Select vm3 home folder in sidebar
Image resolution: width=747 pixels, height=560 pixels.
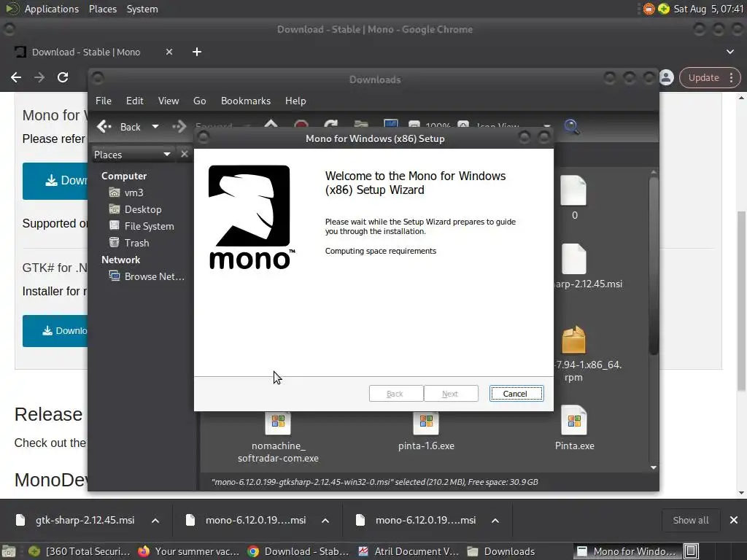click(127, 192)
